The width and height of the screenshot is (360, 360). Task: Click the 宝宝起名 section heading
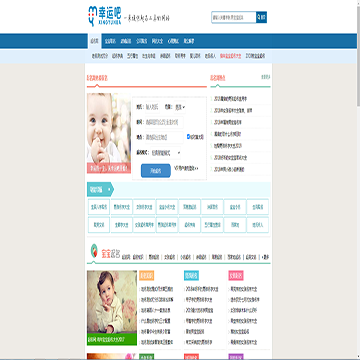tap(110, 254)
